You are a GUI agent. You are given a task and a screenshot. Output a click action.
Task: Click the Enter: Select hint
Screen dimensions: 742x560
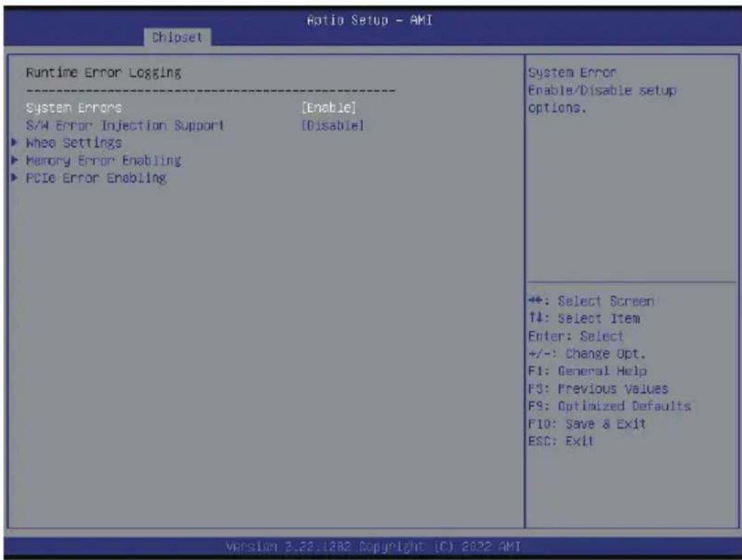[576, 336]
